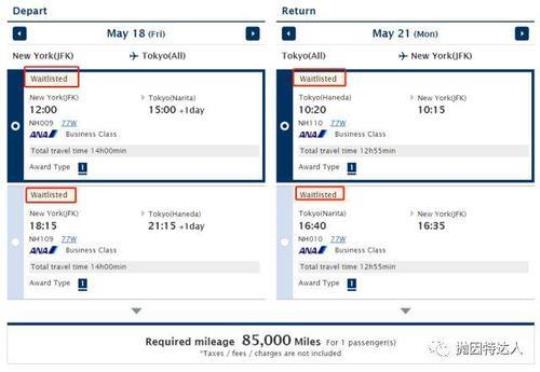
Task: Expand more return flights with down arrow
Action: [406, 311]
